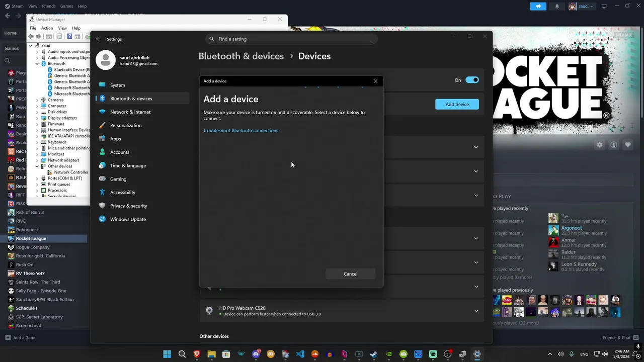Open Friends menu in Steam menu bar
The height and width of the screenshot is (362, 644).
point(49,6)
